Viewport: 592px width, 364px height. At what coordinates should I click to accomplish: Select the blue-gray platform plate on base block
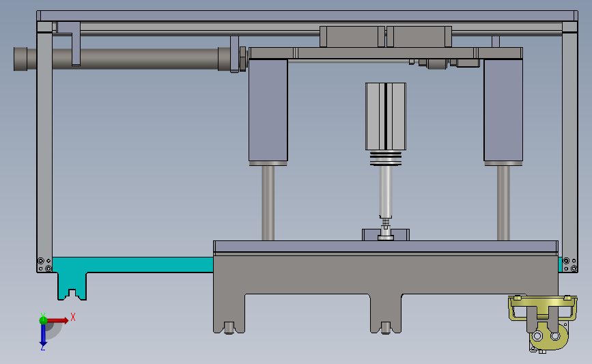386,246
